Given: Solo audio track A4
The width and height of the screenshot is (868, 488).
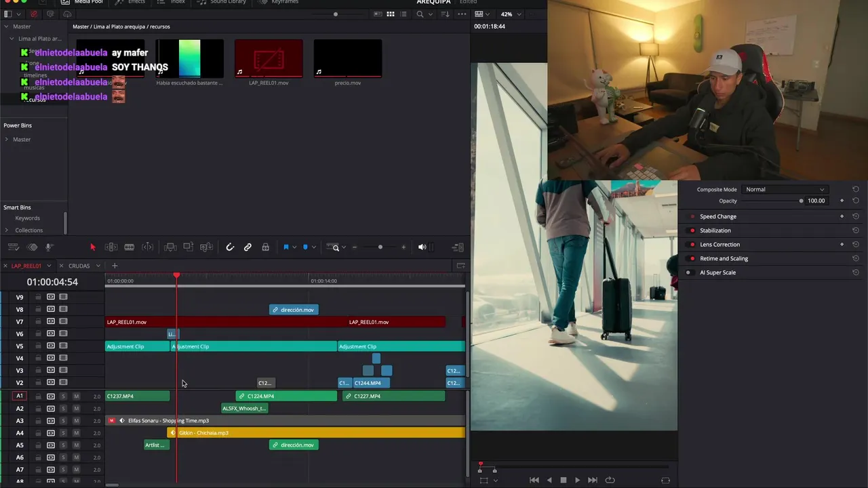Looking at the screenshot, I should 63,433.
